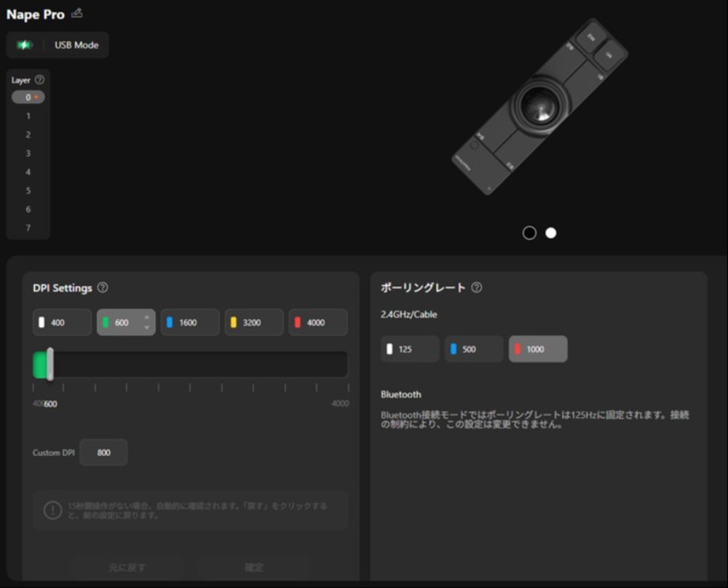Edit the Nape Pro device name
The height and width of the screenshot is (588, 728).
coord(77,13)
